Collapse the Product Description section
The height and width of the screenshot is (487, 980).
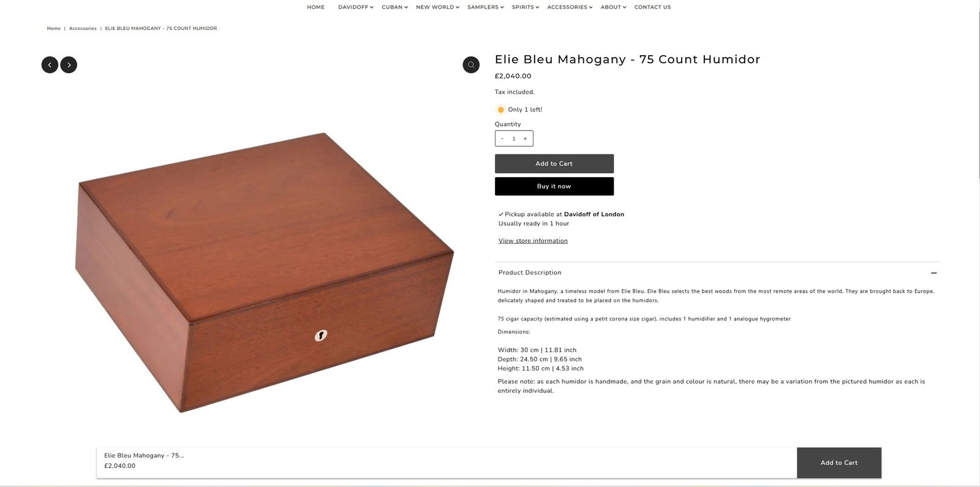(933, 273)
